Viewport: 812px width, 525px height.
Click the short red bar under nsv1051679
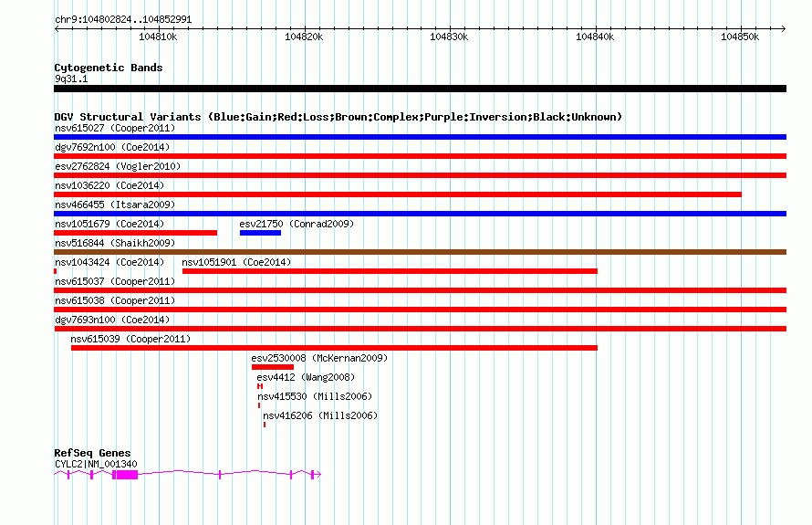pos(135,233)
